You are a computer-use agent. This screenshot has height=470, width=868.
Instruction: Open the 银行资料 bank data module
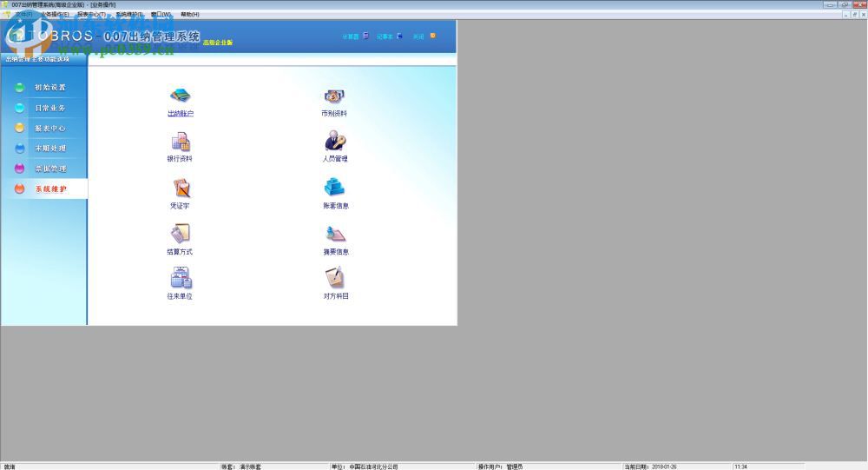click(x=180, y=148)
